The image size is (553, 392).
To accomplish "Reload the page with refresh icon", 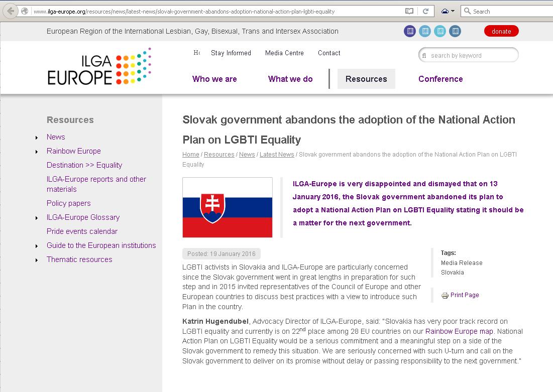I will tap(425, 11).
